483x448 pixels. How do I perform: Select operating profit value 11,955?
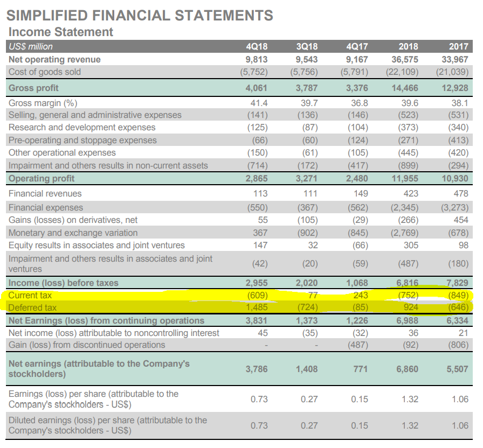(405, 178)
